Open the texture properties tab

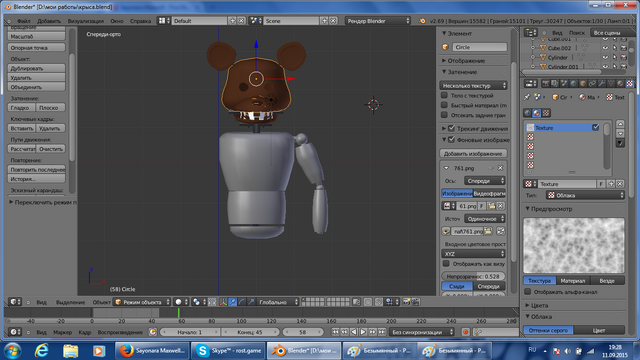630,84
